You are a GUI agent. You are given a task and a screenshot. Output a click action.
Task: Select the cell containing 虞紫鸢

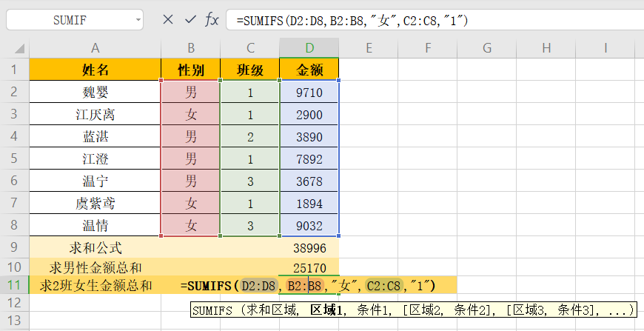point(95,203)
